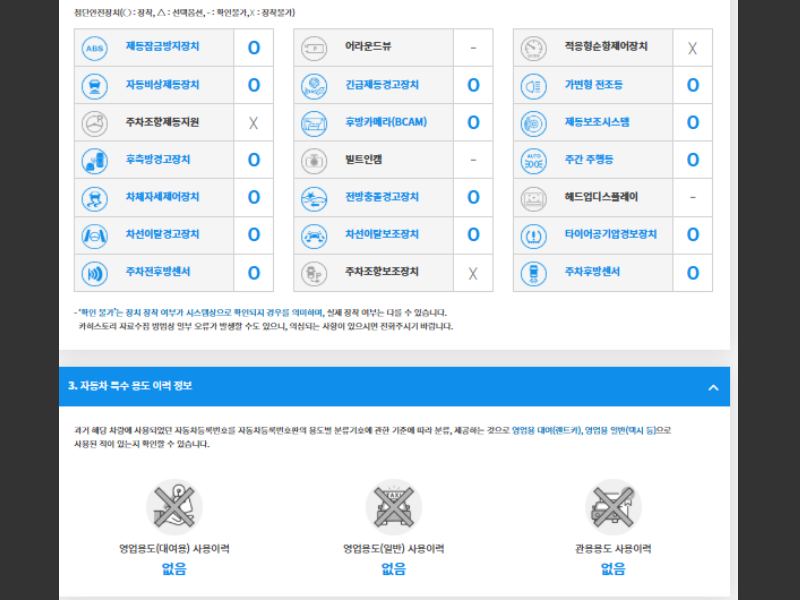Image resolution: width=800 pixels, height=600 pixels.
Task: Click the 주차전후방센서 icon
Action: coord(94,273)
